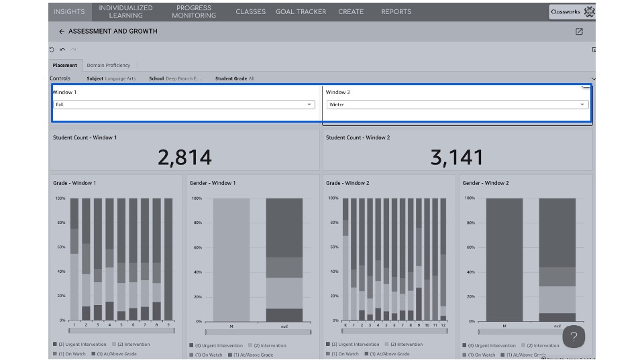The height and width of the screenshot is (362, 644).
Task: Click the Classworks logo button
Action: pos(572,11)
